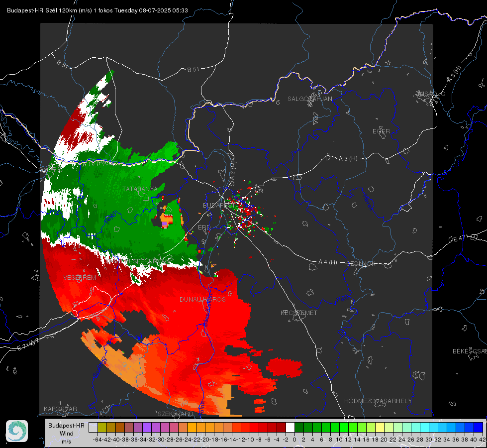Pick the darkest green swatch between 0 and 2
The image size is (487, 448).
[299, 427]
